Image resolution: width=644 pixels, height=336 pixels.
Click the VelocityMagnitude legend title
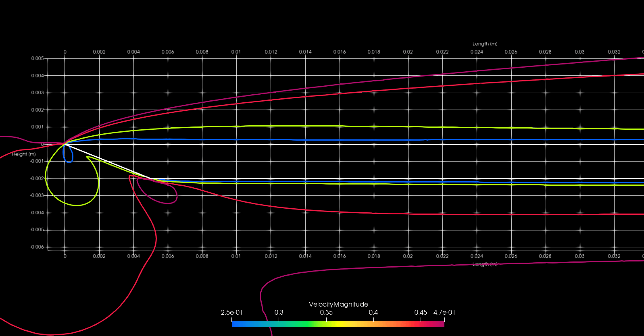coord(338,305)
